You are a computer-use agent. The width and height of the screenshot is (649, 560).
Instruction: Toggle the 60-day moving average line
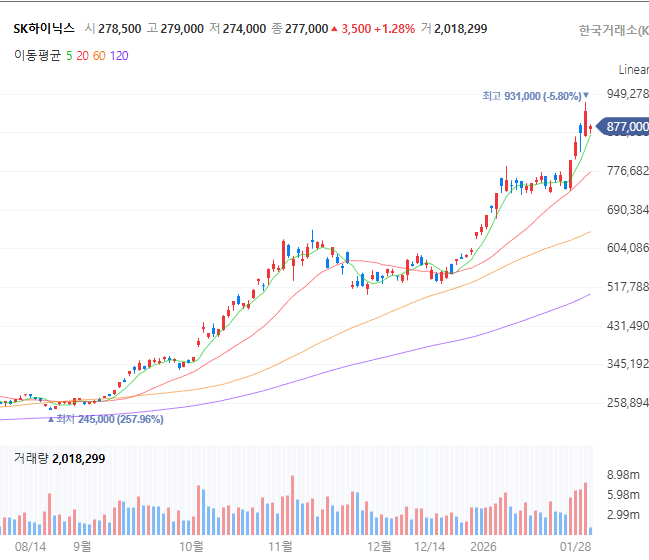coord(99,55)
